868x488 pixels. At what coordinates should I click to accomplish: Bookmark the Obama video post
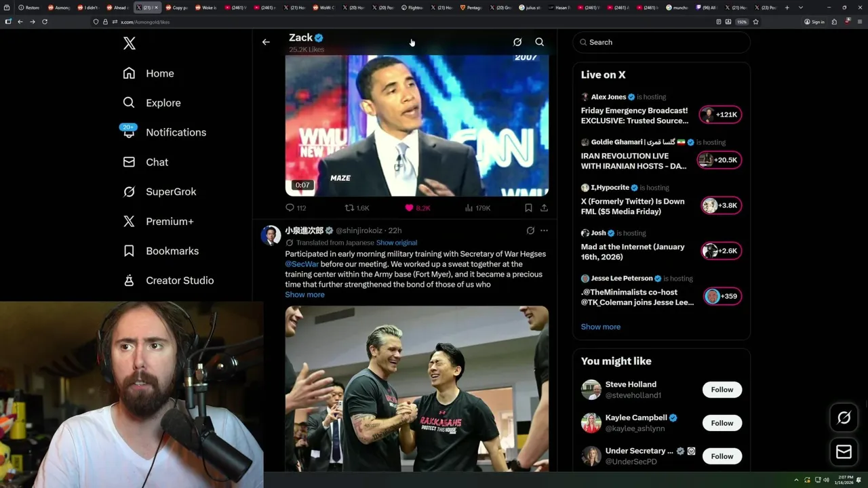click(x=528, y=208)
